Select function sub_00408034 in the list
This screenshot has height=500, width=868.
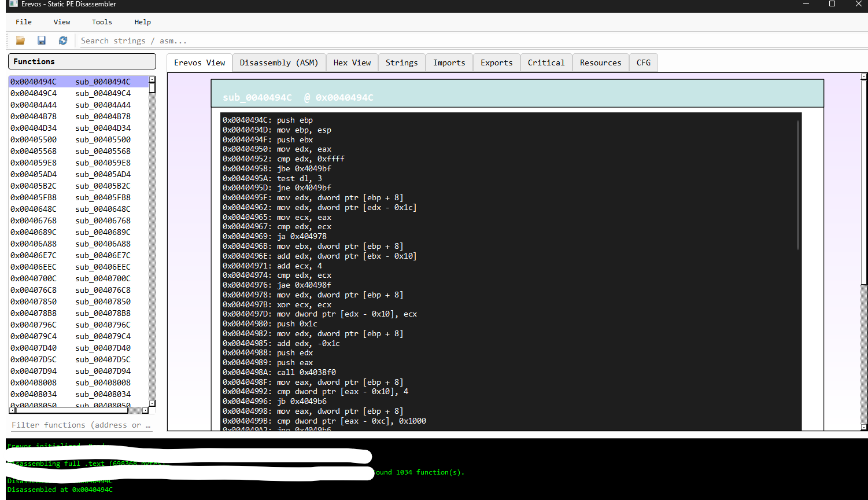[79, 394]
